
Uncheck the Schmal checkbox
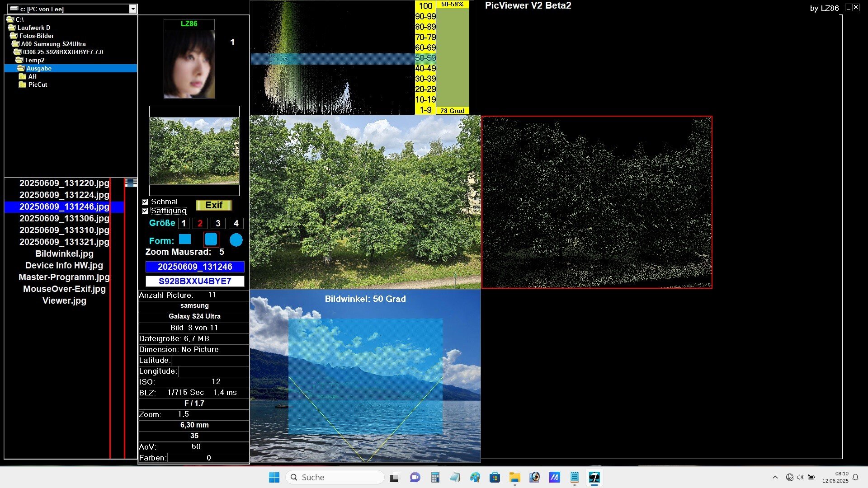coord(145,202)
